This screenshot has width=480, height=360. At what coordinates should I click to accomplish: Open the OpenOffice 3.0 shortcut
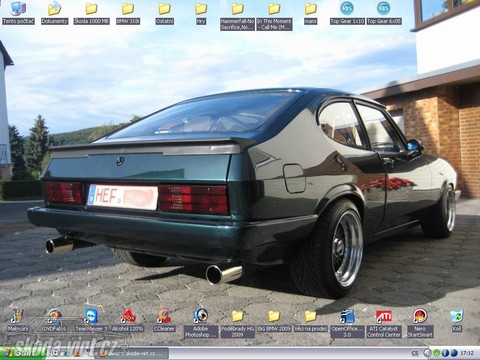coord(347,323)
